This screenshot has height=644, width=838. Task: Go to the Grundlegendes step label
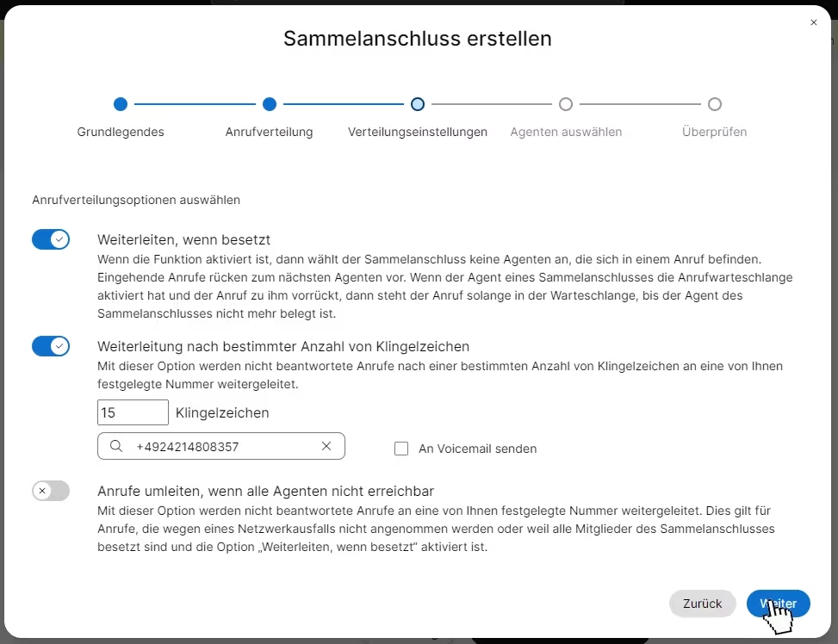tap(121, 132)
